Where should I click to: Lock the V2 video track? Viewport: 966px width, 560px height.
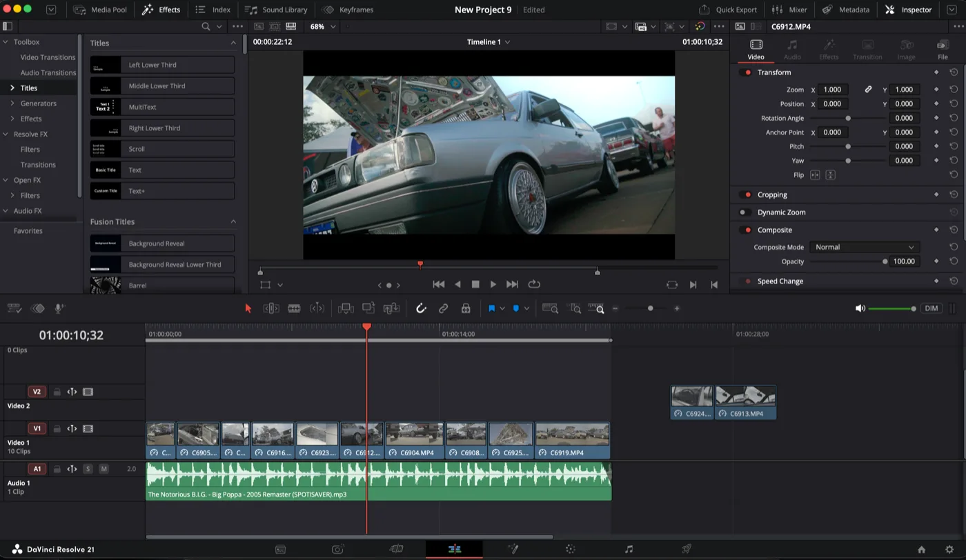point(57,392)
